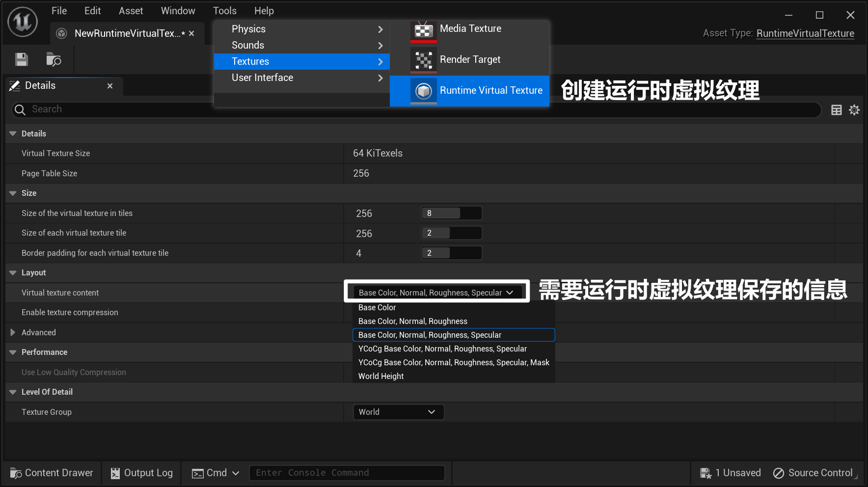Click the Runtime Virtual Texture sphere icon
This screenshot has width=868, height=487.
click(423, 91)
